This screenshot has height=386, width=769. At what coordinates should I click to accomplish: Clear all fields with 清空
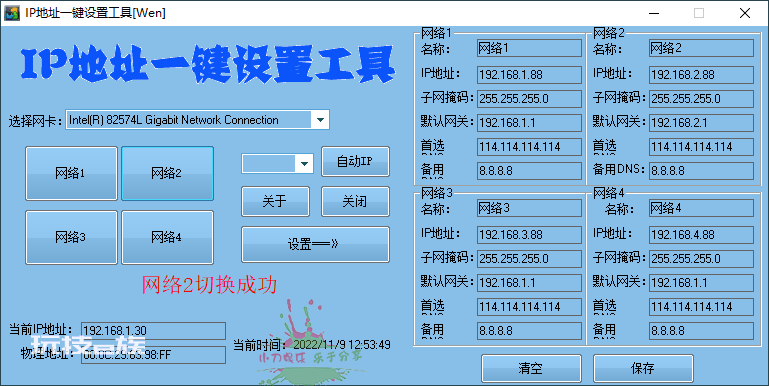[531, 368]
